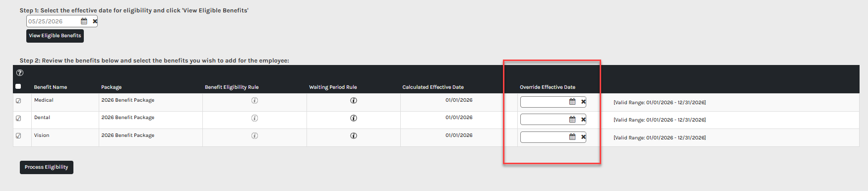Click the Waiting Period Rule header
Screen dimensions: 868x191
[x=333, y=87]
